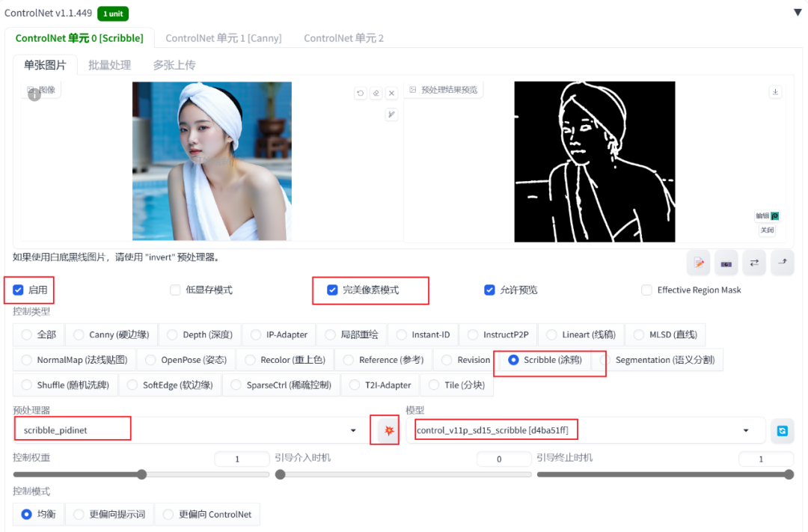Open the brush tool on the source image
Screen dimensions: 808x532
tap(391, 114)
